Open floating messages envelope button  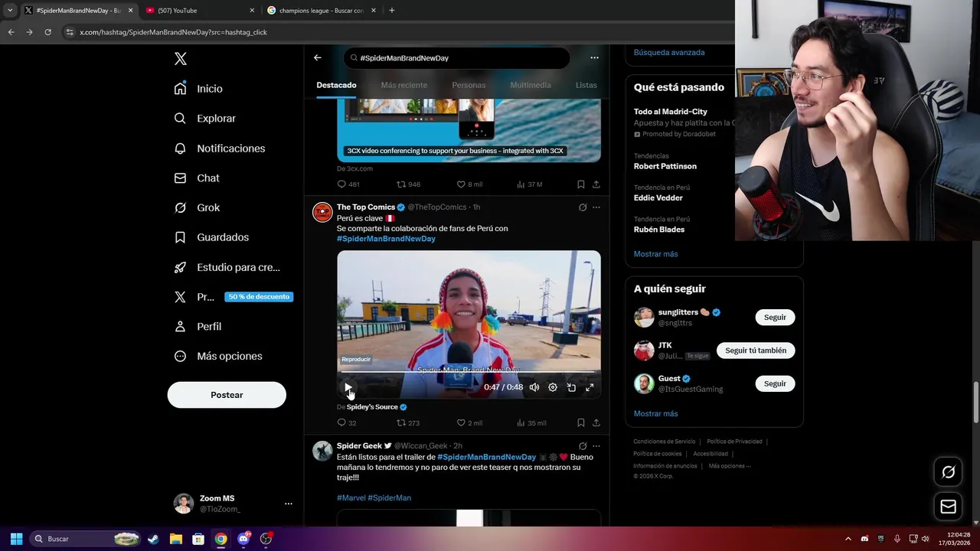[x=948, y=507]
